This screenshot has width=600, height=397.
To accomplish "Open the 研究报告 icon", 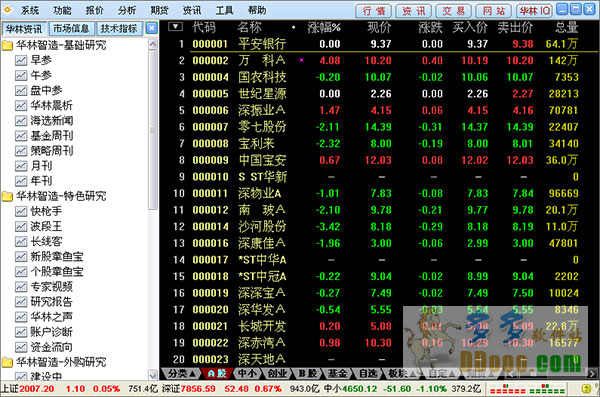I will [21, 302].
